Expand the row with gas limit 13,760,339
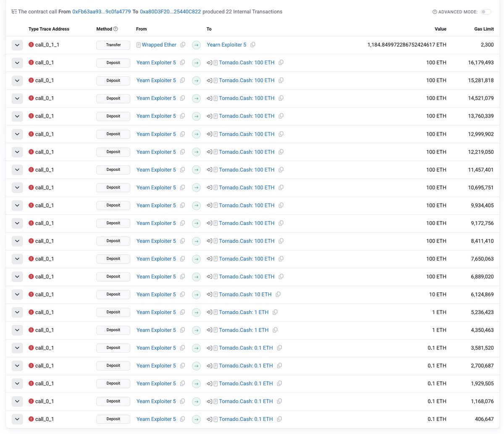Viewport: 504px width, 434px height. point(17,116)
